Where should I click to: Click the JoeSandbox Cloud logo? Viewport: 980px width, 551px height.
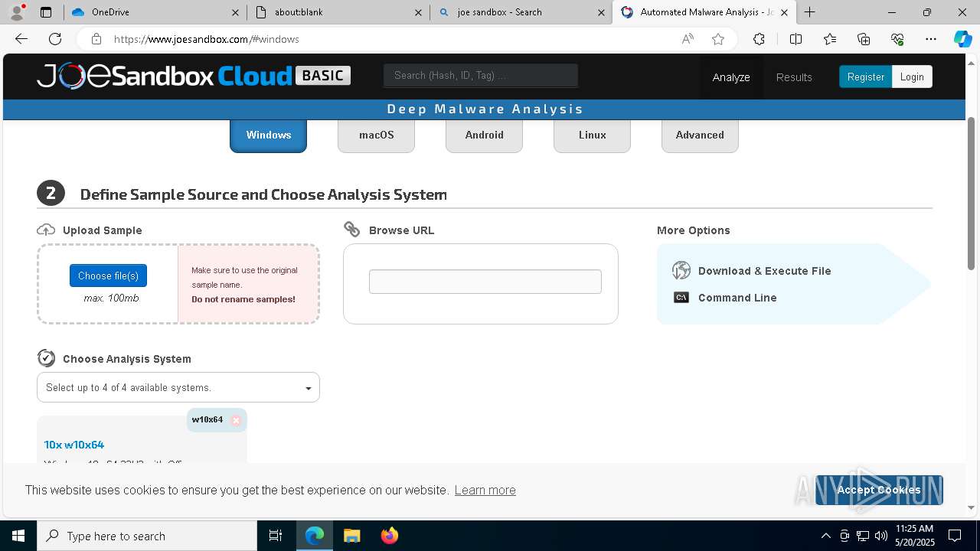194,76
